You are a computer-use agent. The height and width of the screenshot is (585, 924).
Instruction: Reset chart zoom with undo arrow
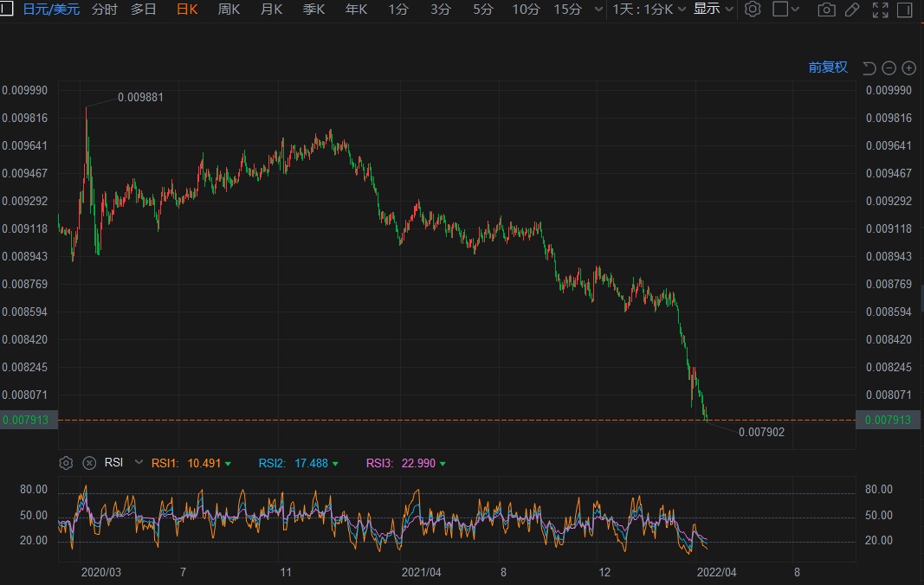[869, 67]
